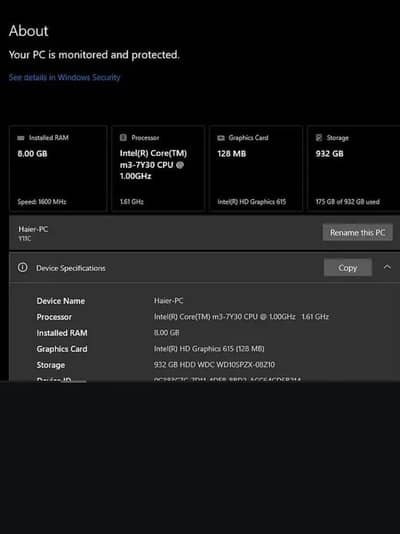Click the Haier-PC name header
400x534 pixels.
tap(33, 229)
